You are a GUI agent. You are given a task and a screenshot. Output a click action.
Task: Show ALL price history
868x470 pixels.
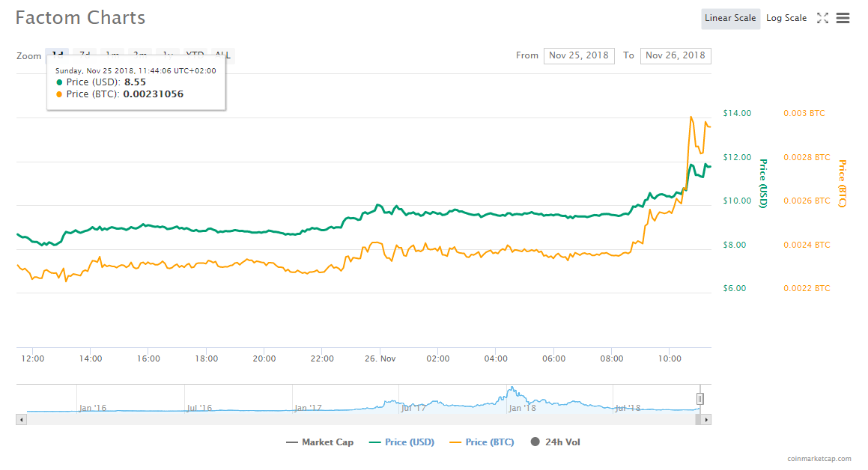pyautogui.click(x=222, y=55)
